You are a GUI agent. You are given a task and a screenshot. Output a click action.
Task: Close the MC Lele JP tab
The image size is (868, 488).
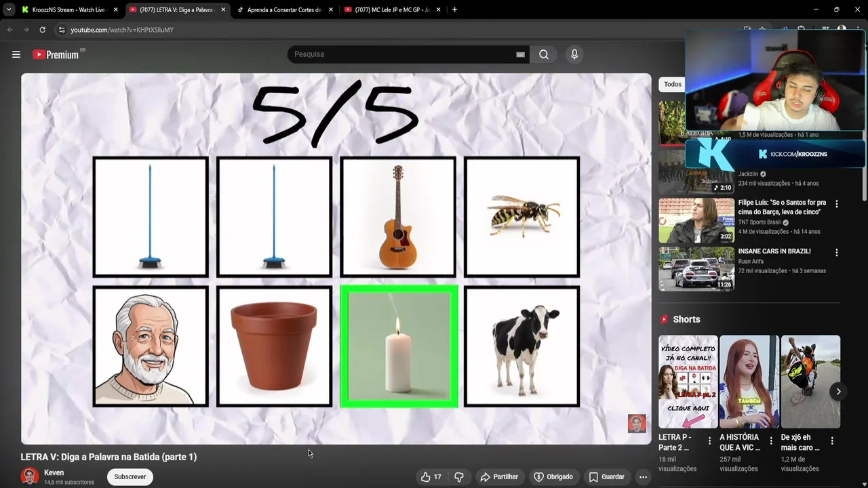438,9
